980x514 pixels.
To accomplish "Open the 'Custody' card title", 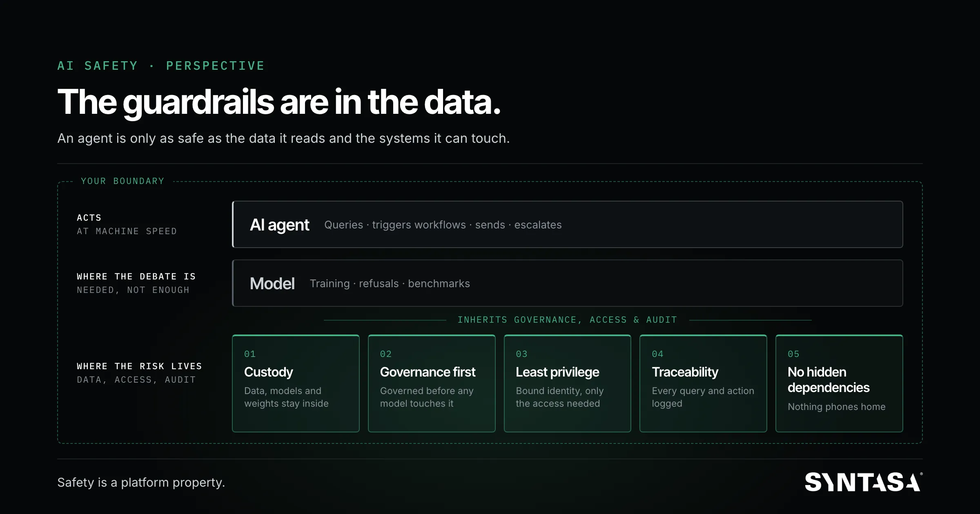I will coord(269,372).
